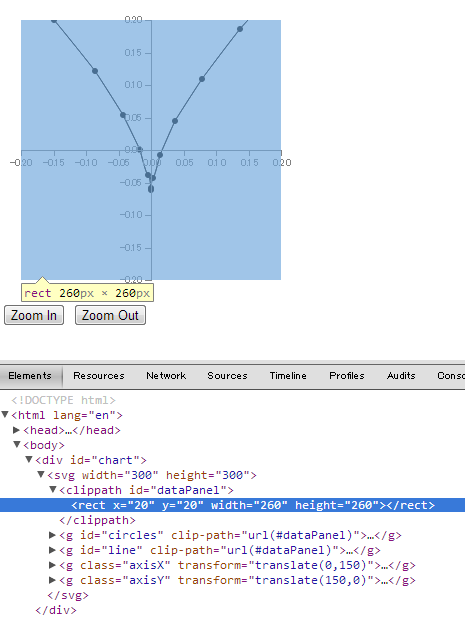465x618 pixels.
Task: Select the Sources tab
Action: point(227,376)
